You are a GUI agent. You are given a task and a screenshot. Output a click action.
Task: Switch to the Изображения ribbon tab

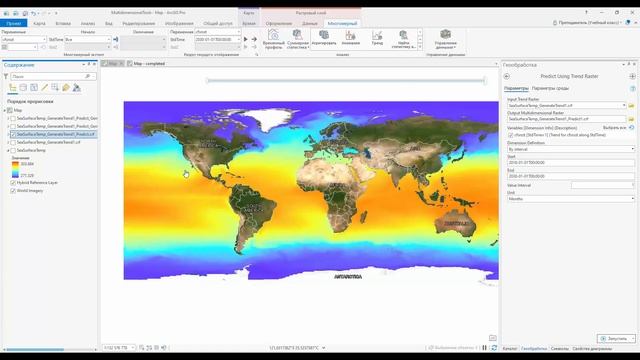(x=179, y=23)
